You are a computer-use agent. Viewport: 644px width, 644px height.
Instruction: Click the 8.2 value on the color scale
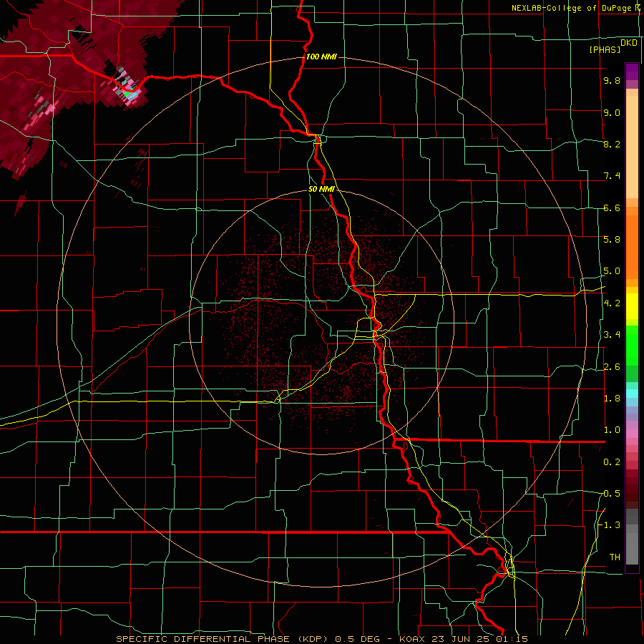tap(612, 144)
